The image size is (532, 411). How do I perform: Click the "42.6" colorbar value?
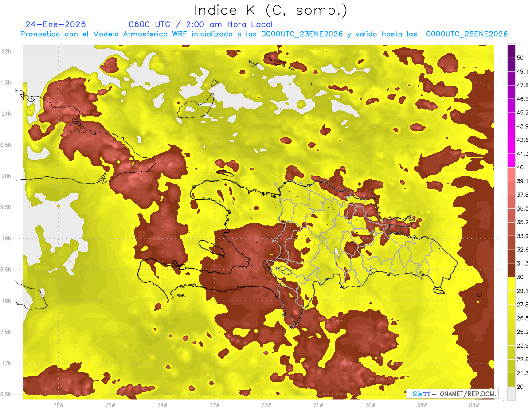(523, 140)
